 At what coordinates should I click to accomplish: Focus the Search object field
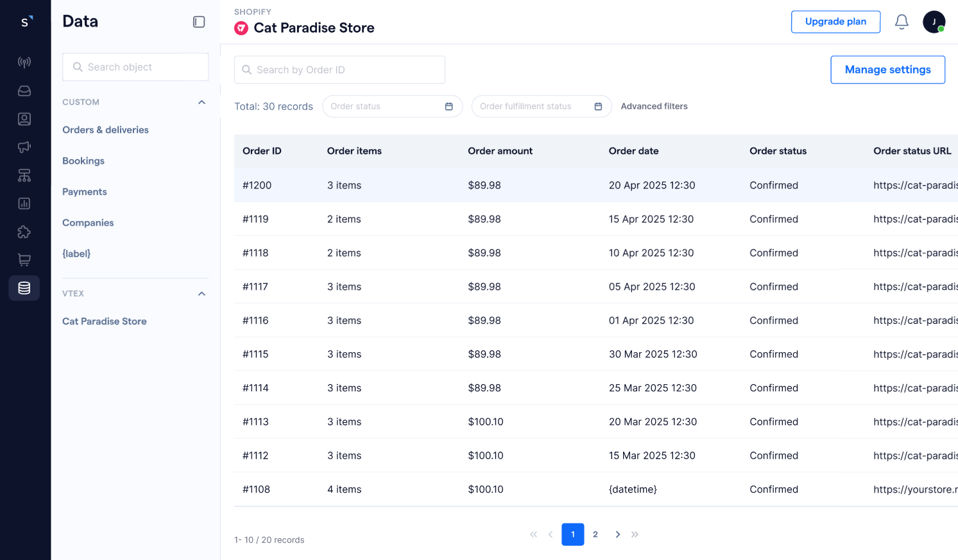(135, 67)
